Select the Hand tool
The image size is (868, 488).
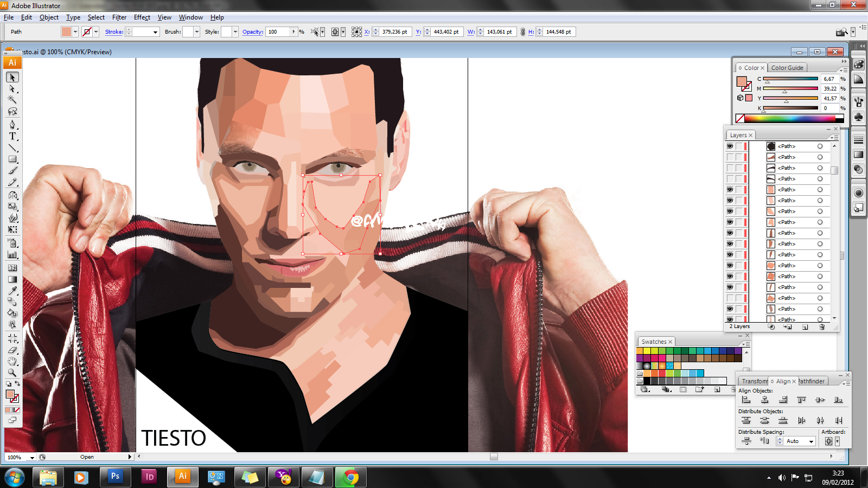12,361
